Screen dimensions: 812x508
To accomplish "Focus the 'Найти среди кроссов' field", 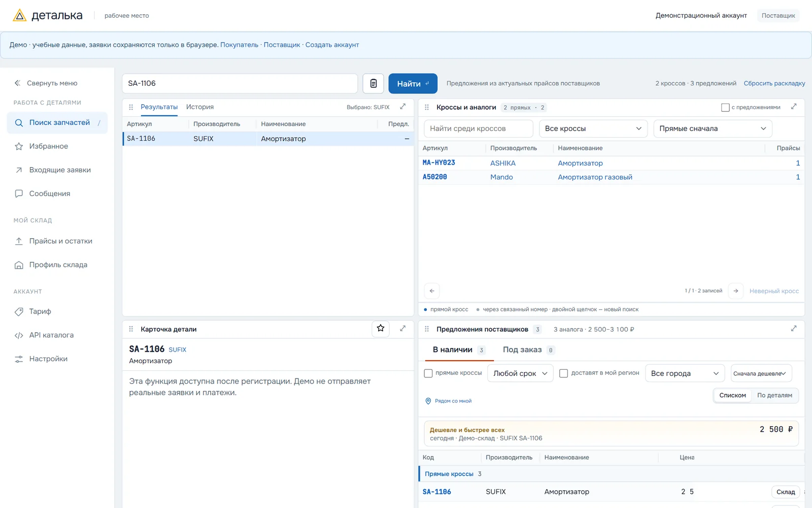I will (x=479, y=129).
